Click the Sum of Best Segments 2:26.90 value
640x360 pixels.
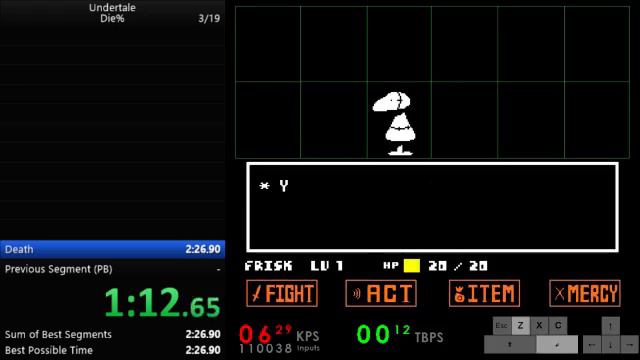(203, 334)
